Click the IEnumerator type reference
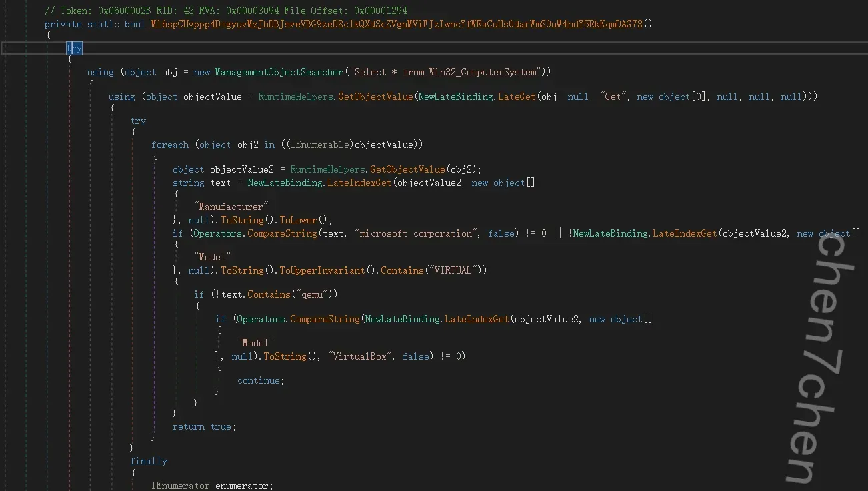Screen dimensions: 868x491 coord(181,486)
